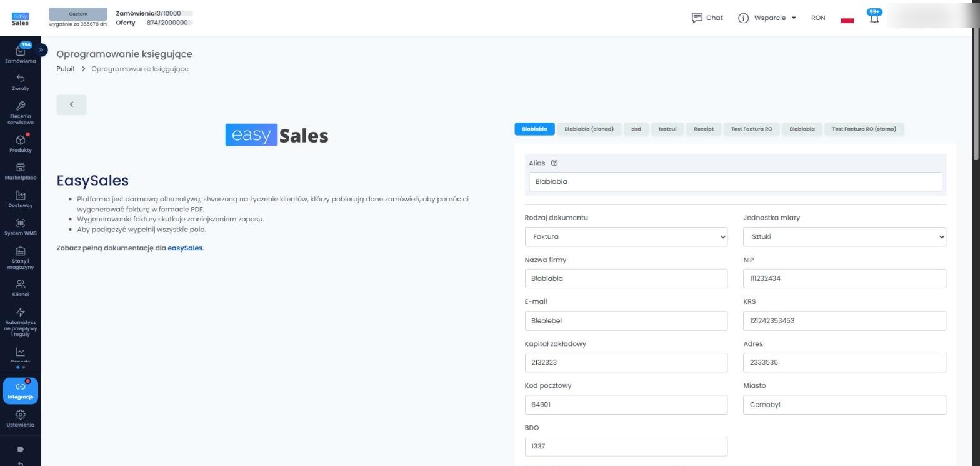Open Klienci section
980x466 pixels.
tap(20, 288)
